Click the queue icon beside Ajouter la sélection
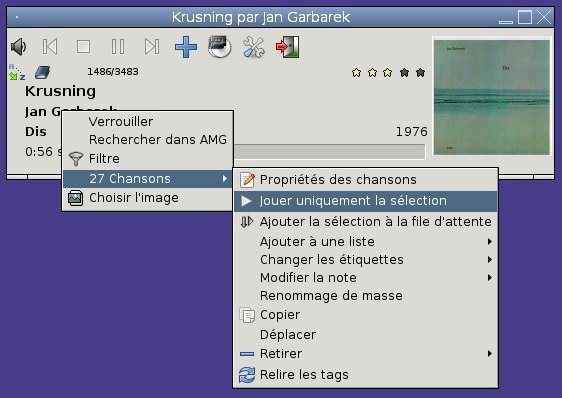Viewport: 562px width, 398px height. point(247,222)
